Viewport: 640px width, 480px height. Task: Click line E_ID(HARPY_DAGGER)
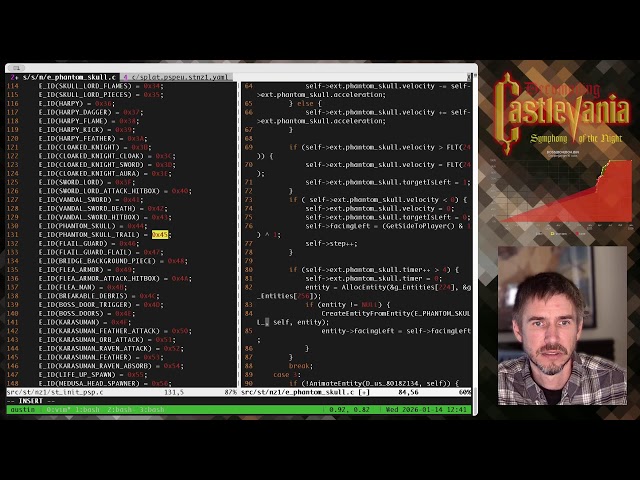91,112
